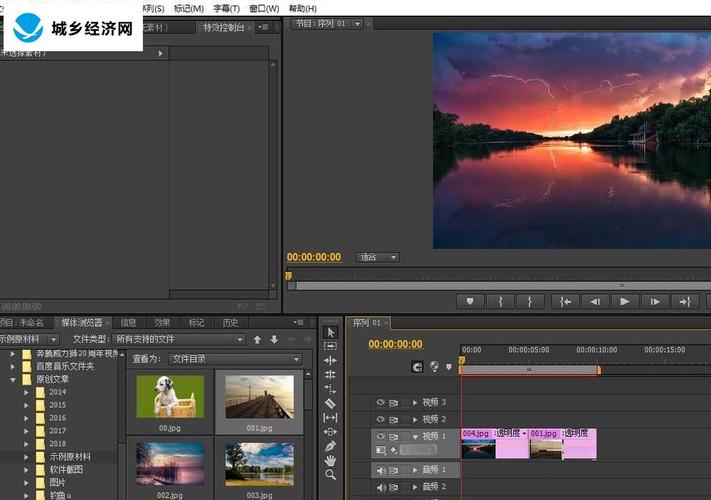Add a marker in the program monitor
Screen dimensions: 711x500
tap(470, 301)
